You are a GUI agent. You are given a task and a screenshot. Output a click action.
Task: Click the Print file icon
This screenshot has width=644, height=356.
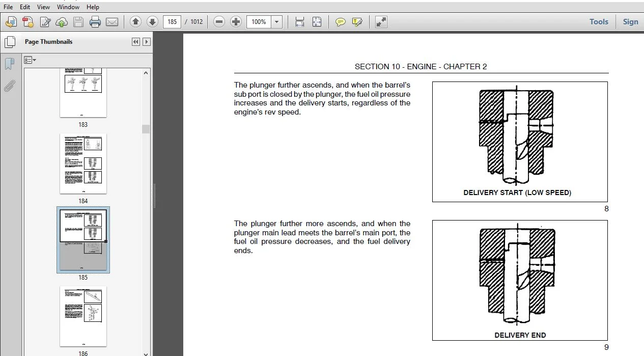95,22
